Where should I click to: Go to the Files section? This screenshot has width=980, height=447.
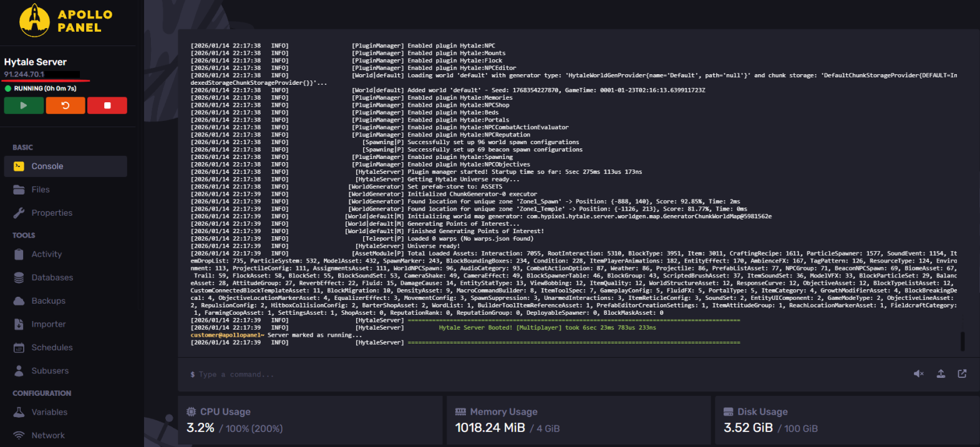coord(41,190)
